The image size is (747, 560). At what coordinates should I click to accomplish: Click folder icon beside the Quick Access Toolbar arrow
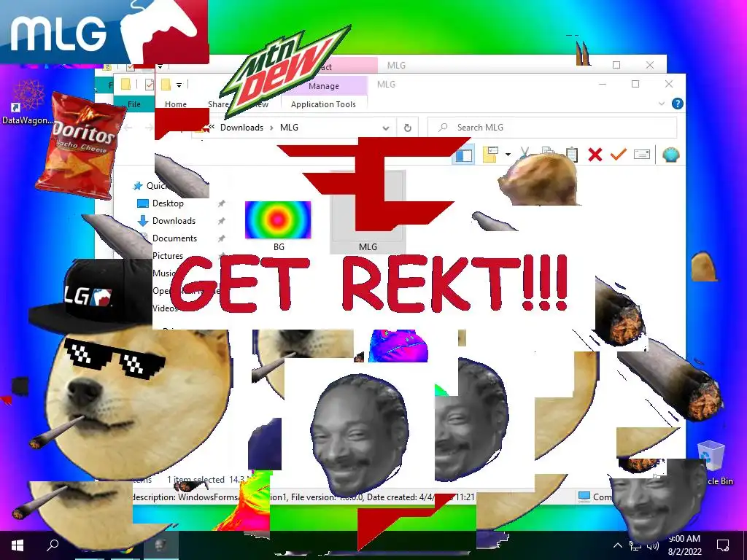(166, 85)
